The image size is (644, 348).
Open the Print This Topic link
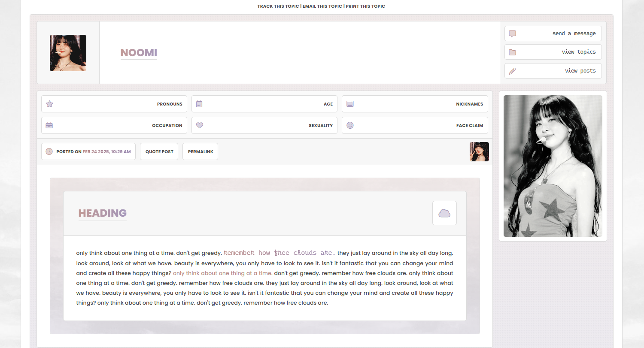click(365, 6)
